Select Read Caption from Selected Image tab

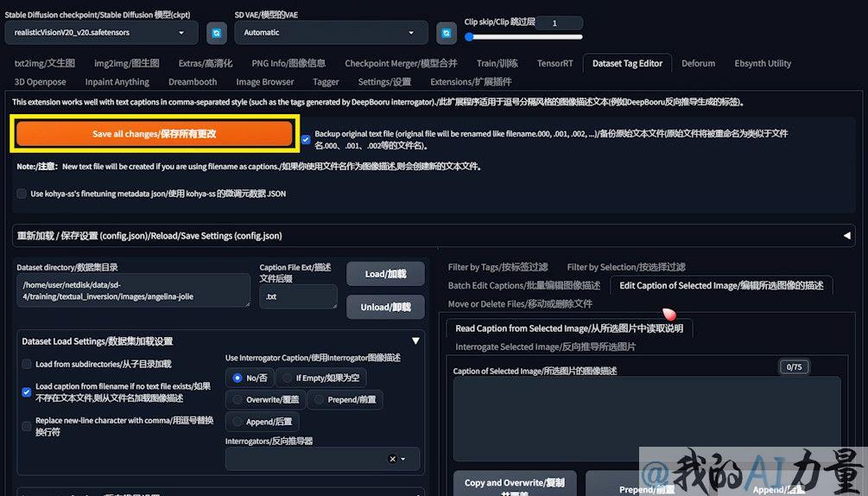click(x=569, y=328)
